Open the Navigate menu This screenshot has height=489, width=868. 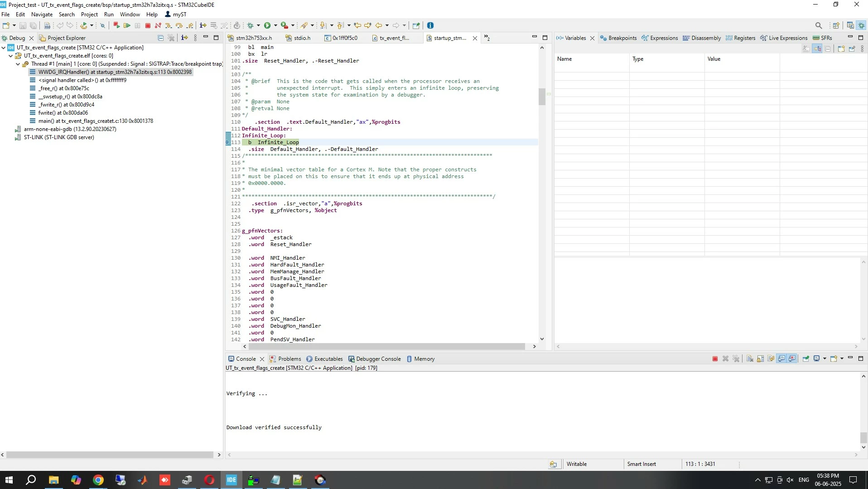(42, 15)
